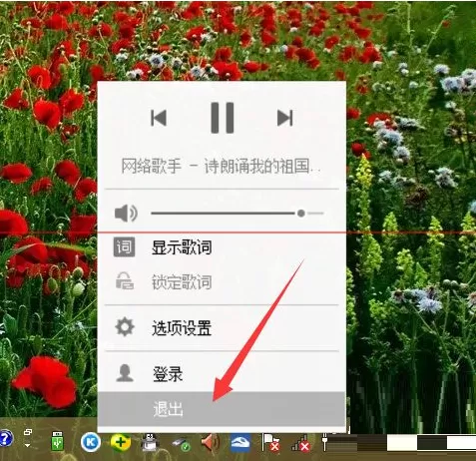Click the lock icon beside 锁定歌词
This screenshot has width=476, height=461.
(x=125, y=280)
